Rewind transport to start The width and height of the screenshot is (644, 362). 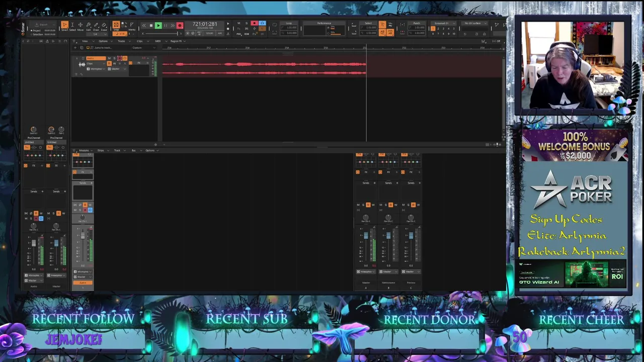coord(144,26)
